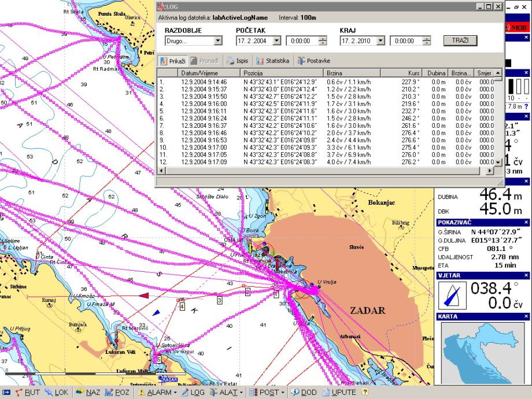532x399 pixels.
Task: Open the RAZDOBLJE period dropdown
Action: (x=218, y=41)
